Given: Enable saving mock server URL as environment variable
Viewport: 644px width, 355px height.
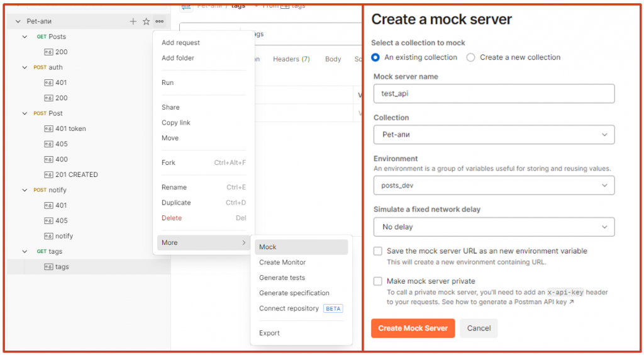Looking at the screenshot, I should pos(378,251).
